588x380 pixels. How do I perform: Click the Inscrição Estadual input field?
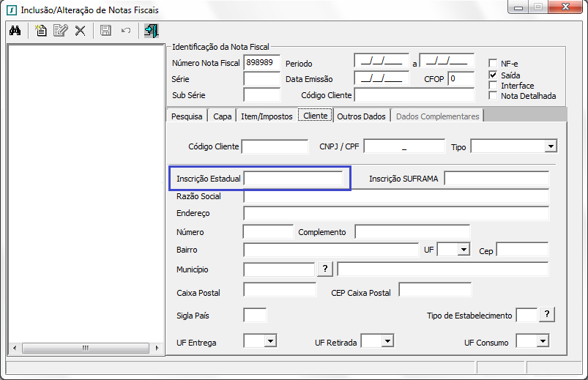coord(293,179)
